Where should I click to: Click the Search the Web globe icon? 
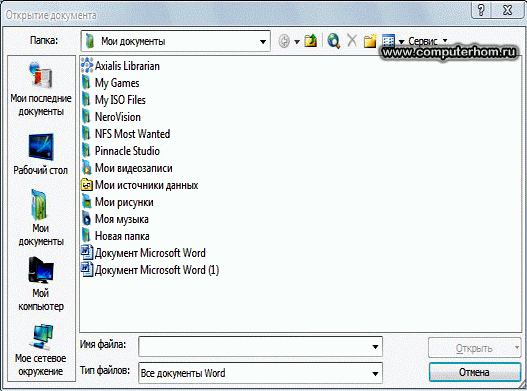click(x=334, y=41)
